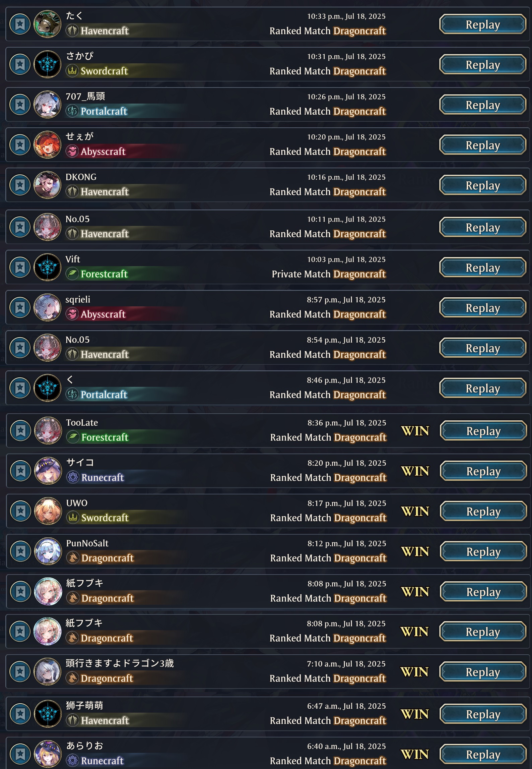This screenshot has height=769, width=532.
Task: Open 狮子萌萌 player avatar
Action: coord(48,714)
